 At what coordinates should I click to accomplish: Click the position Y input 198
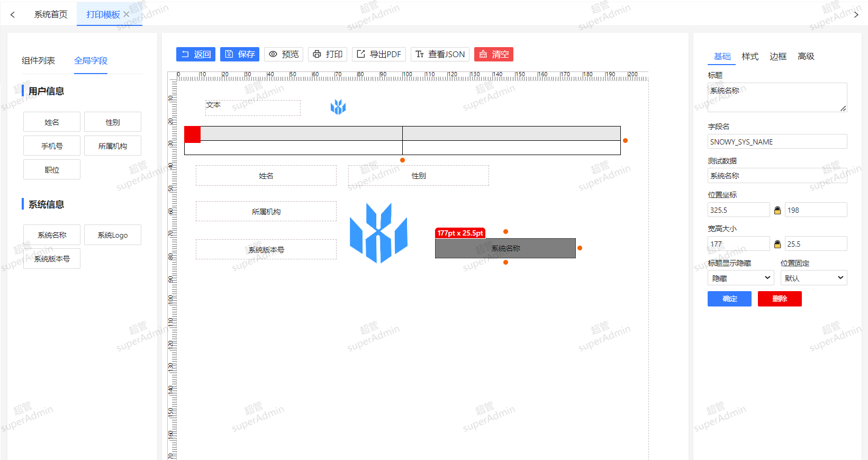click(x=816, y=210)
